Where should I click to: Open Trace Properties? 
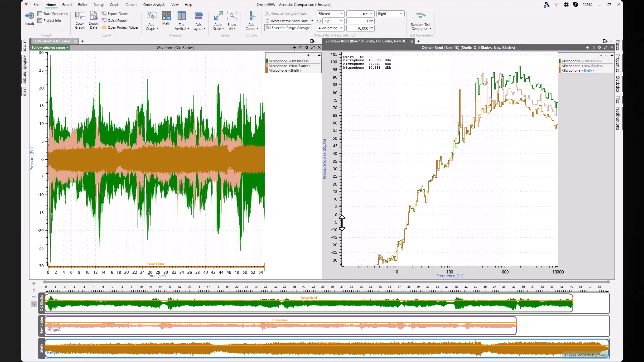pyautogui.click(x=53, y=14)
